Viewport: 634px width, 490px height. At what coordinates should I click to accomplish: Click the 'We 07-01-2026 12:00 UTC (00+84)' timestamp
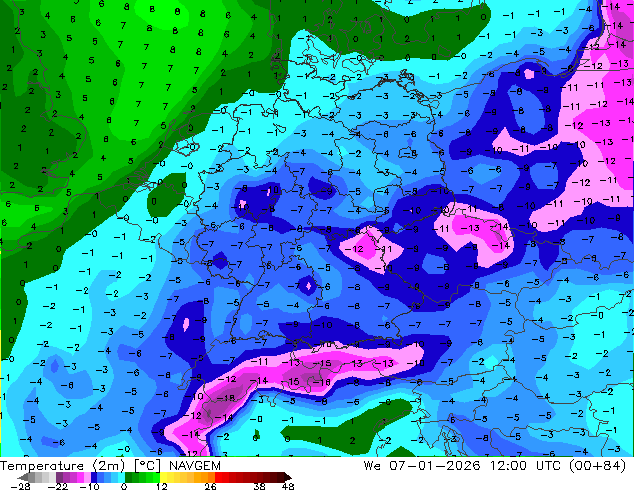tap(495, 466)
